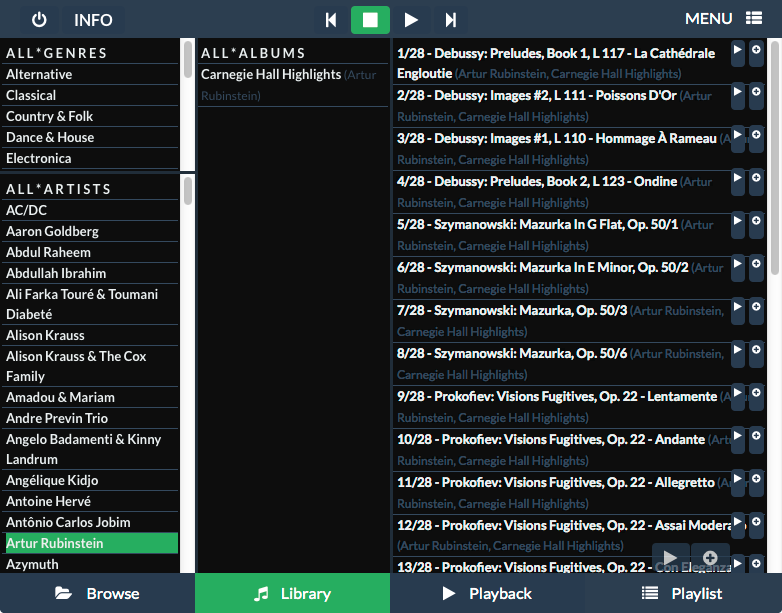Select highlighted artist Artur Rubinstein
Viewport: 782px width, 613px height.
click(x=90, y=543)
